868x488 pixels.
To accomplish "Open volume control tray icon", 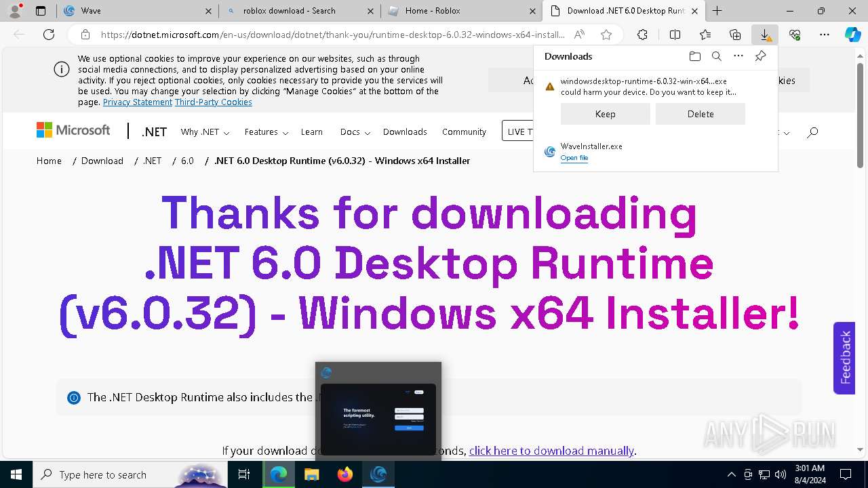I will click(781, 474).
